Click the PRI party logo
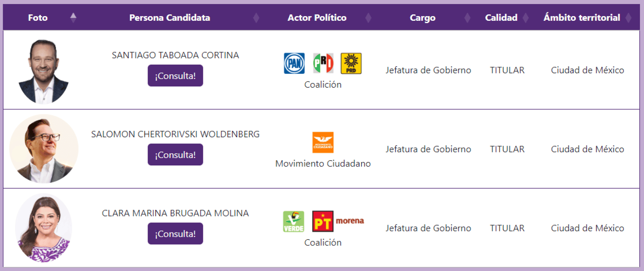 (323, 63)
